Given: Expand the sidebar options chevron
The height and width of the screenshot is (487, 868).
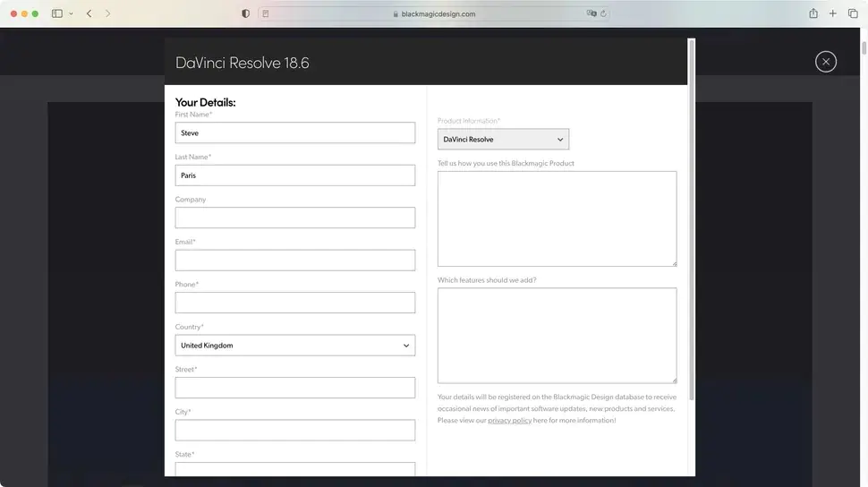Looking at the screenshot, I should coord(71,13).
